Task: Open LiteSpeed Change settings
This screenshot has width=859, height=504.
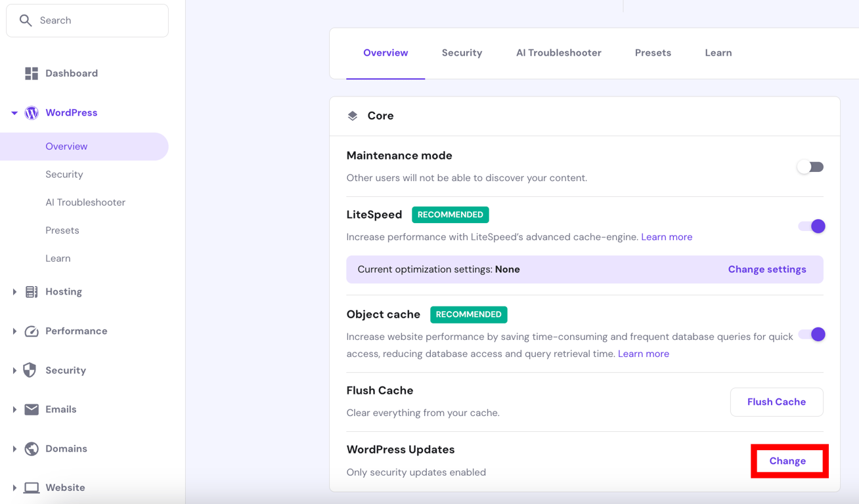Action: point(767,269)
